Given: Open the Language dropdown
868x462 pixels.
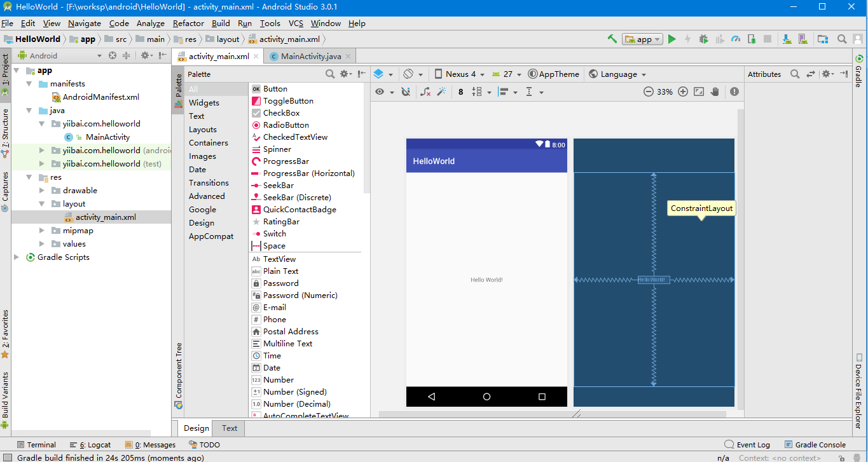Looking at the screenshot, I should tap(617, 74).
